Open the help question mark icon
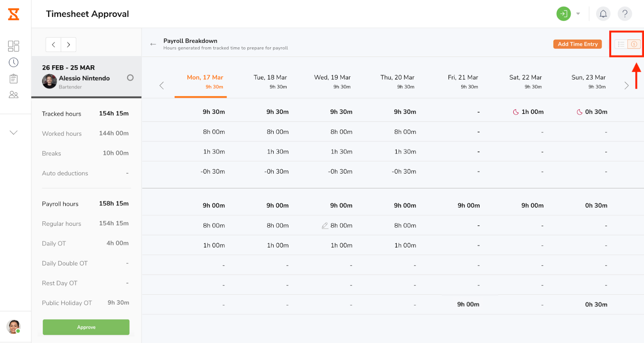Screen dimensions: 644x343 coord(625,14)
